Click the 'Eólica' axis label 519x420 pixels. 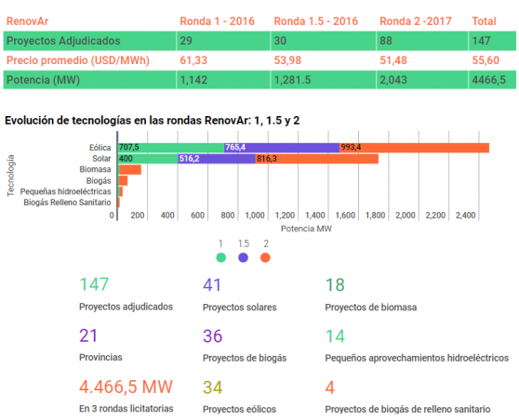click(x=100, y=148)
